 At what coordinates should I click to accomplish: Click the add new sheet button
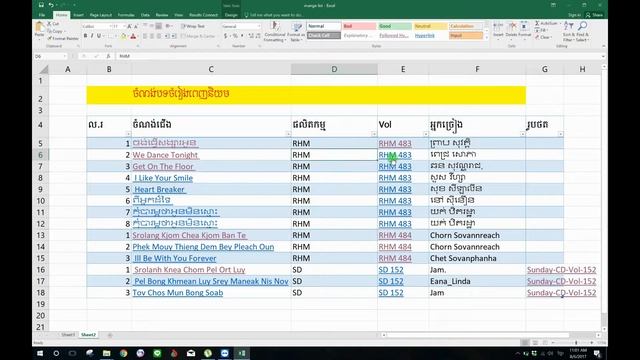pyautogui.click(x=109, y=335)
